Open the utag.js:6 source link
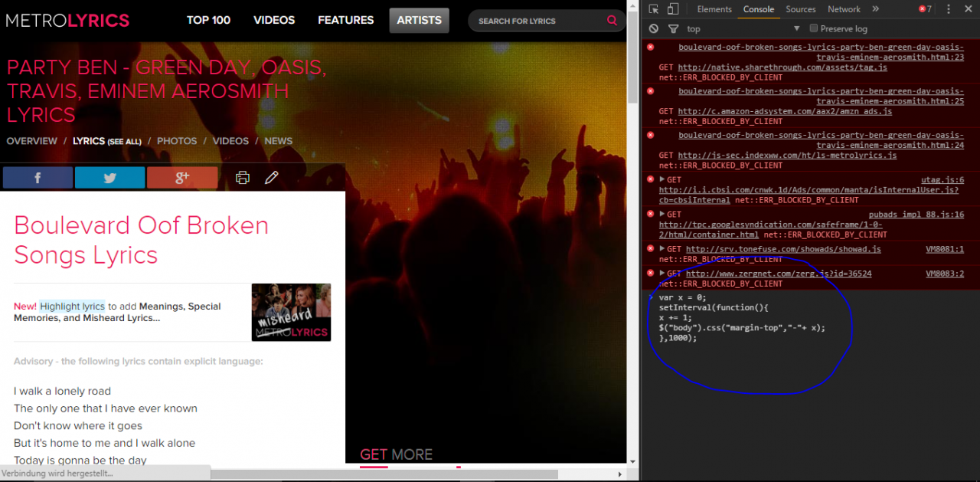This screenshot has height=482, width=980. [x=942, y=180]
